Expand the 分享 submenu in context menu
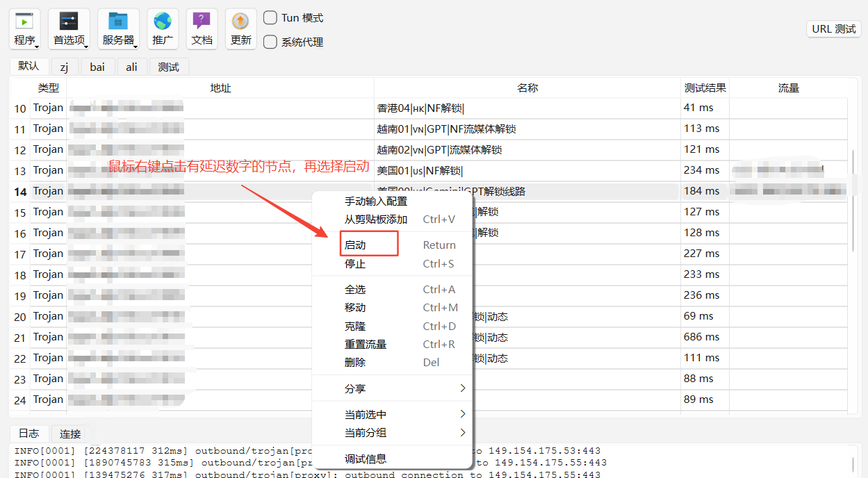 pyautogui.click(x=403, y=389)
